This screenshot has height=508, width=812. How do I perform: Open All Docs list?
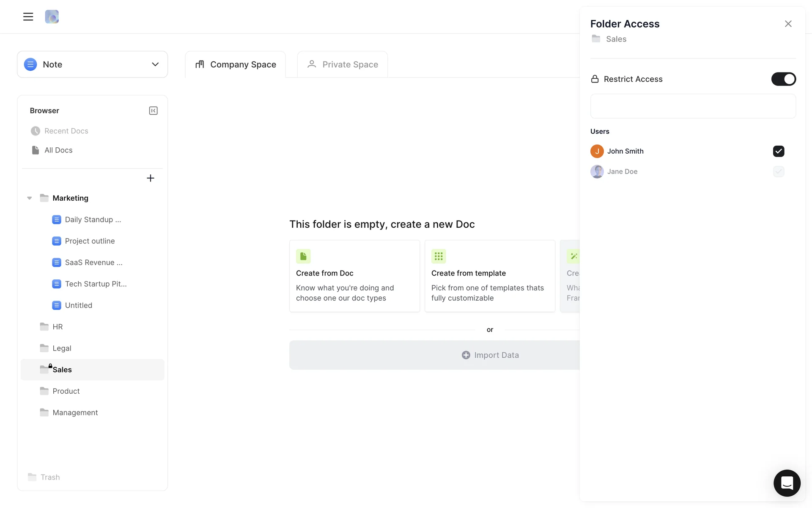[58, 150]
